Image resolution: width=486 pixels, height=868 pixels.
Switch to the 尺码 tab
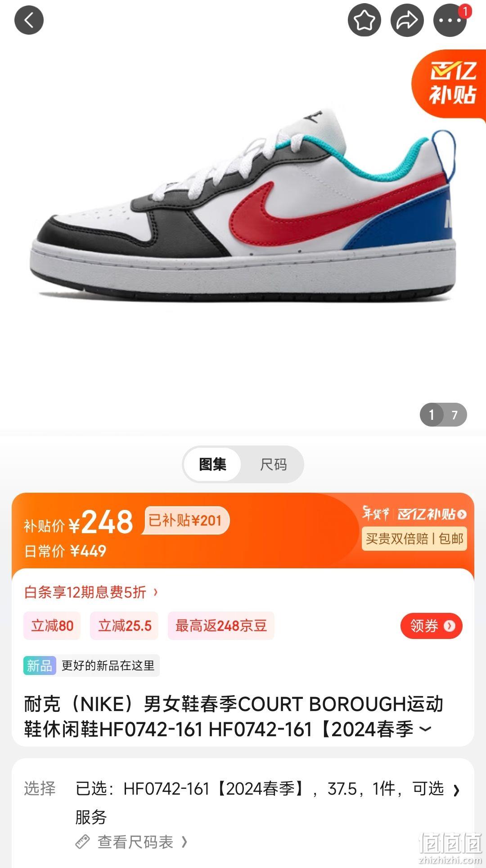[273, 464]
